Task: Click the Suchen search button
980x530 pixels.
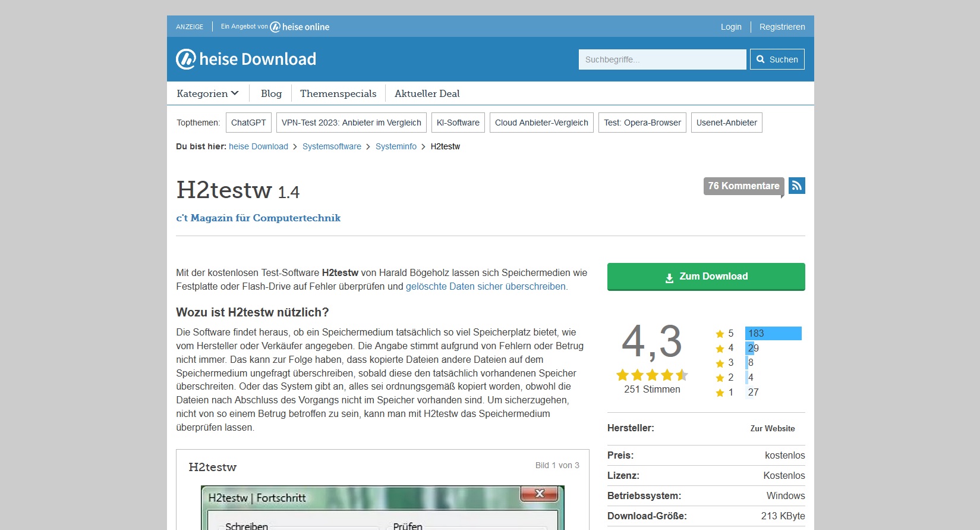Action: pyautogui.click(x=777, y=59)
